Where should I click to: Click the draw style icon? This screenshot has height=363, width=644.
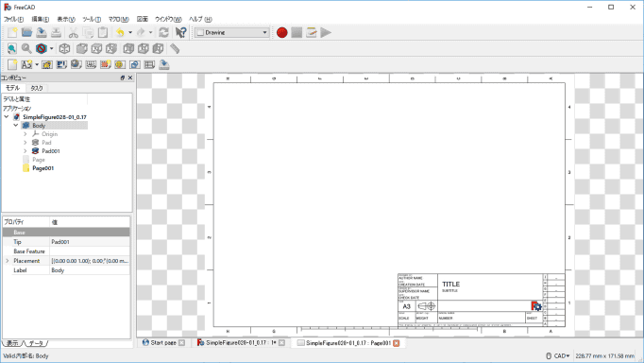click(41, 48)
